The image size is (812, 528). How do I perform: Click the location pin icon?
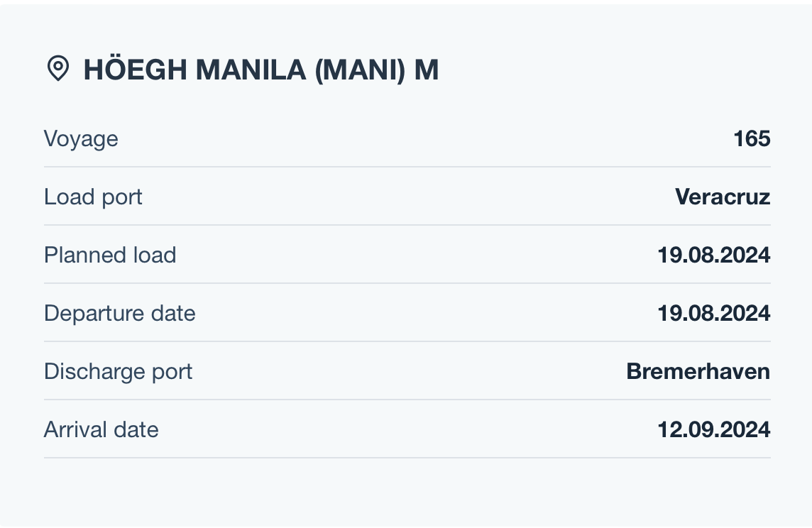point(58,68)
